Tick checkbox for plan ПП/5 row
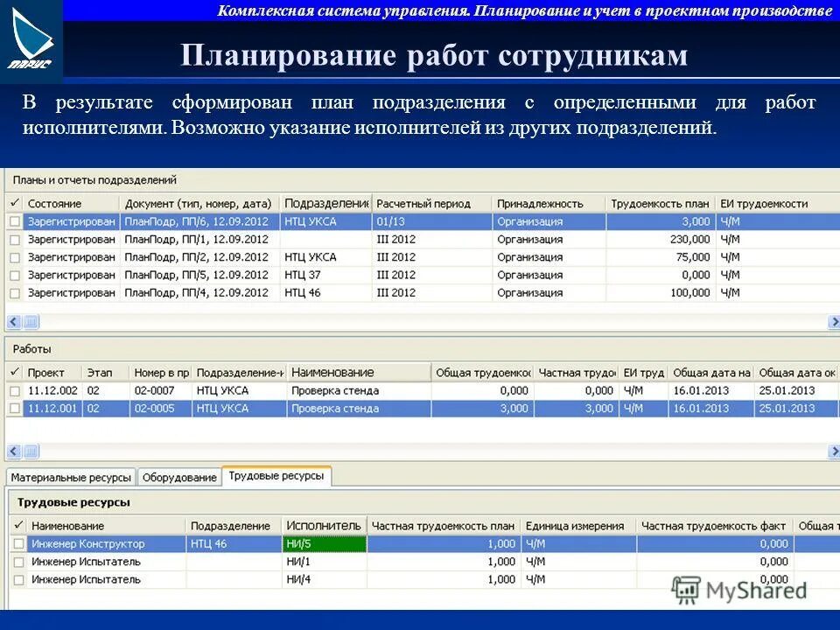Viewport: 840px width, 630px height. pyautogui.click(x=15, y=276)
